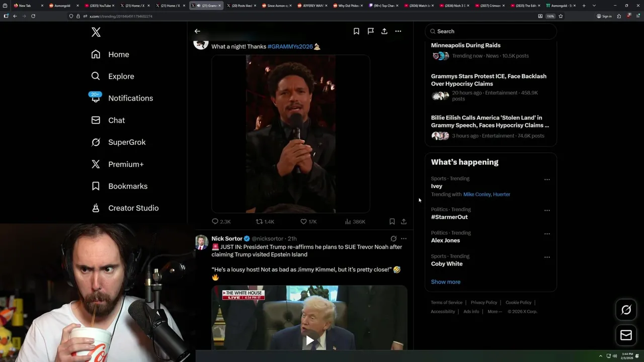Click the flag icon in the post header
Image resolution: width=644 pixels, height=362 pixels.
coord(370,31)
